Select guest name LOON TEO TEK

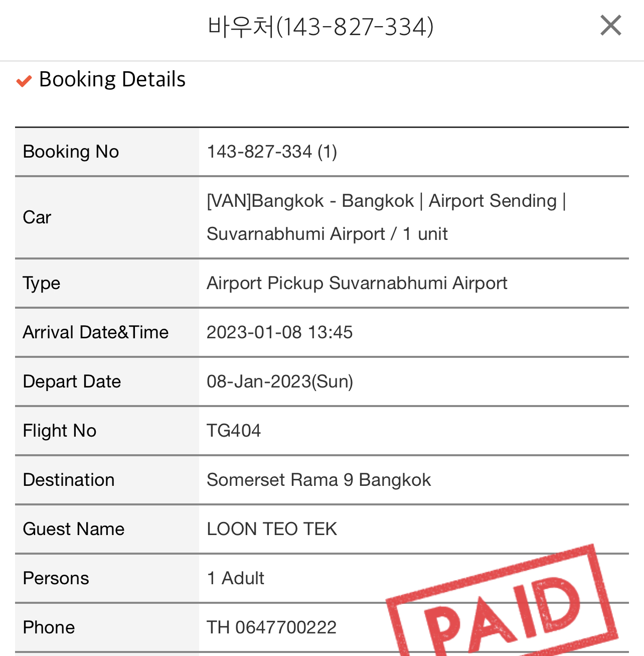tap(272, 529)
